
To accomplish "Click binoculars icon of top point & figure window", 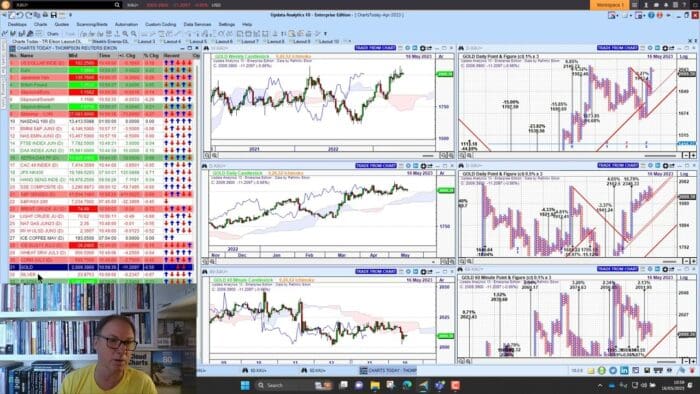I will (x=461, y=48).
